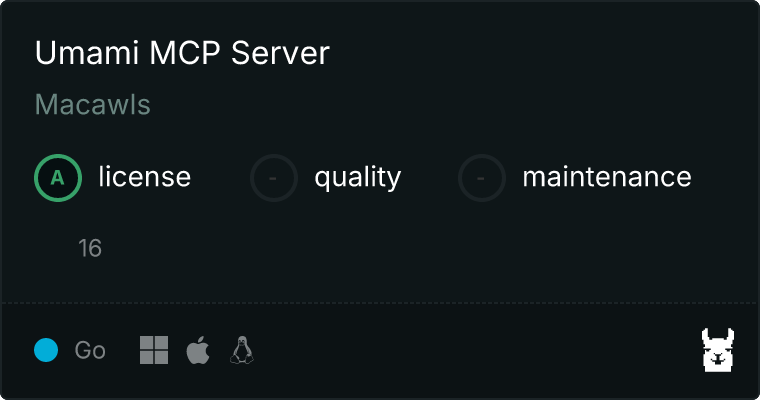The height and width of the screenshot is (400, 760).
Task: Click the license label text
Action: coord(144,176)
